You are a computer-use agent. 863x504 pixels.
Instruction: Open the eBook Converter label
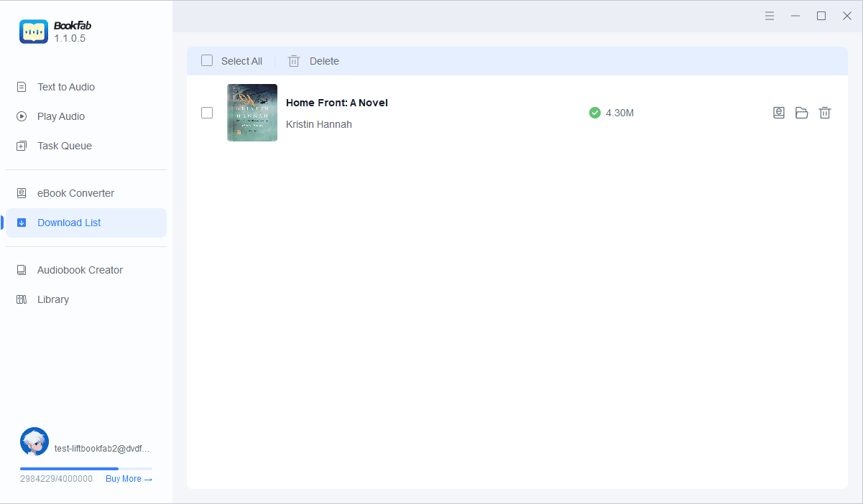(75, 193)
